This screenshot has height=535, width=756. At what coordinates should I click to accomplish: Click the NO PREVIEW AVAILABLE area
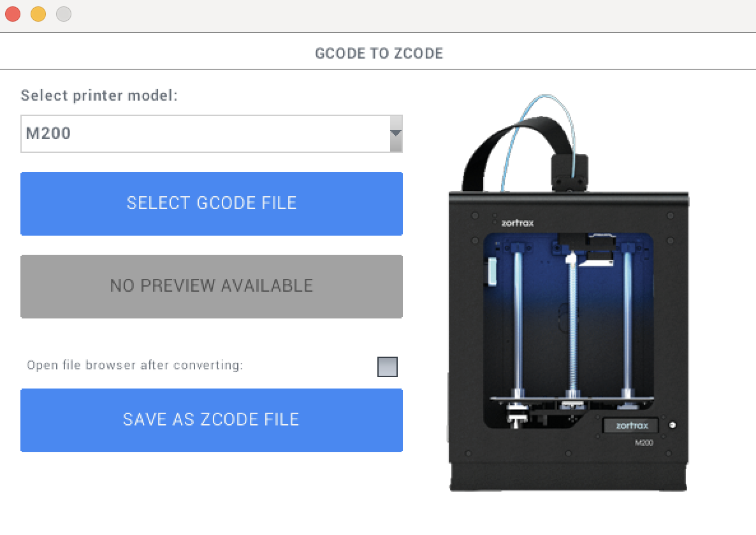212,286
